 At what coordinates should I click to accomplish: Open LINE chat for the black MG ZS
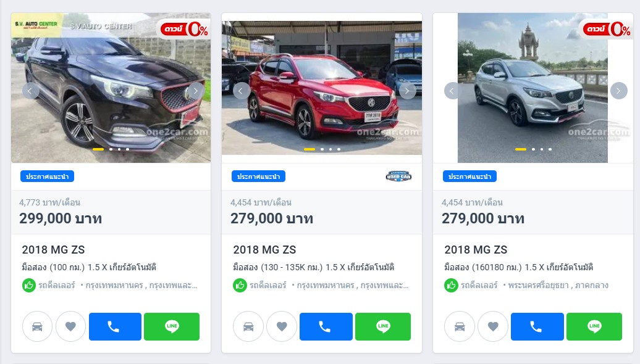(172, 326)
